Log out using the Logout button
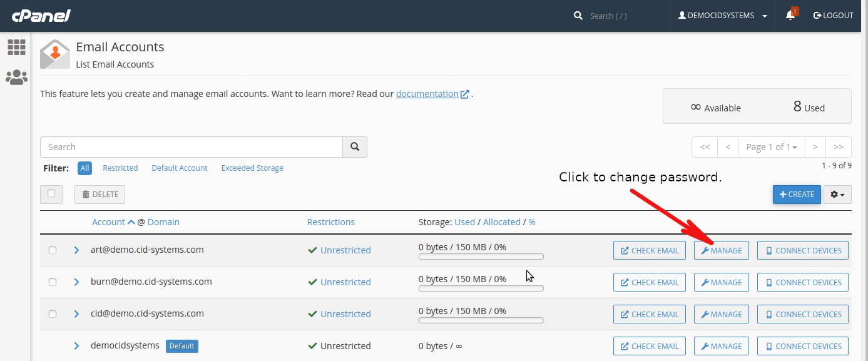Viewport: 868px width, 361px height. click(833, 16)
